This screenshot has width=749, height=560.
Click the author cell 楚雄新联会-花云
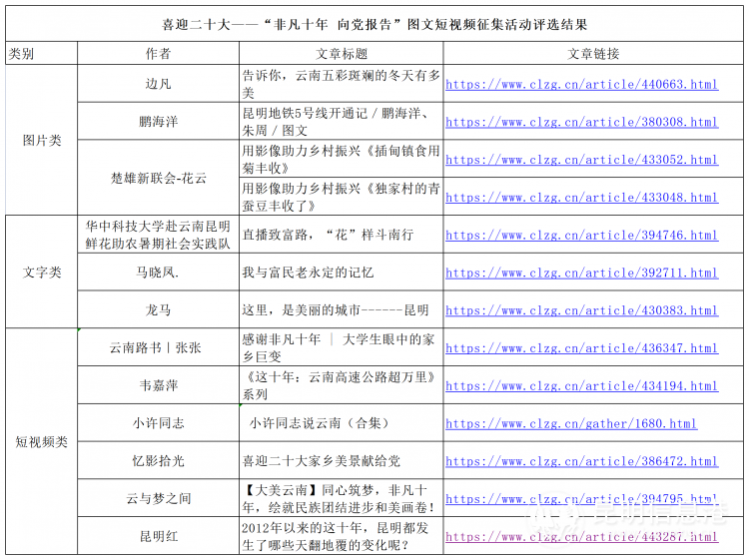[158, 179]
